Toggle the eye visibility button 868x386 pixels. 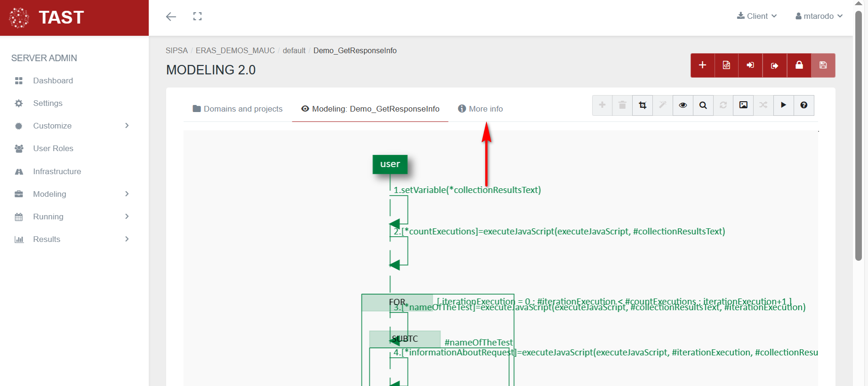coord(683,105)
